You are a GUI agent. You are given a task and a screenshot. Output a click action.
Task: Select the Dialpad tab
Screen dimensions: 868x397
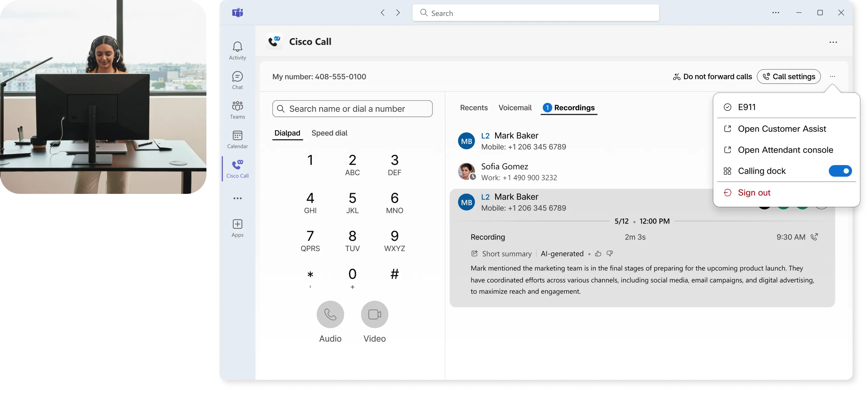click(287, 133)
